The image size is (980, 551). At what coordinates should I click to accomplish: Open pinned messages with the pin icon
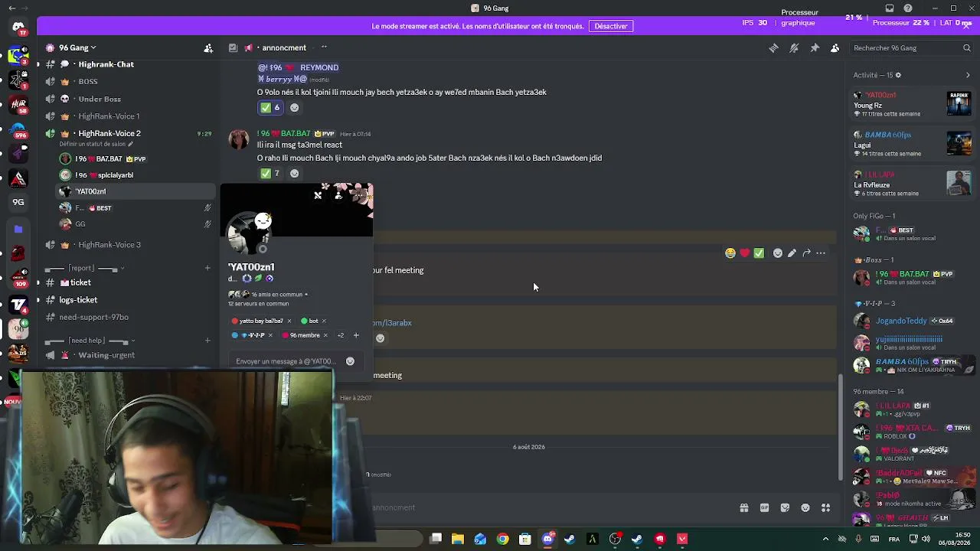click(815, 47)
